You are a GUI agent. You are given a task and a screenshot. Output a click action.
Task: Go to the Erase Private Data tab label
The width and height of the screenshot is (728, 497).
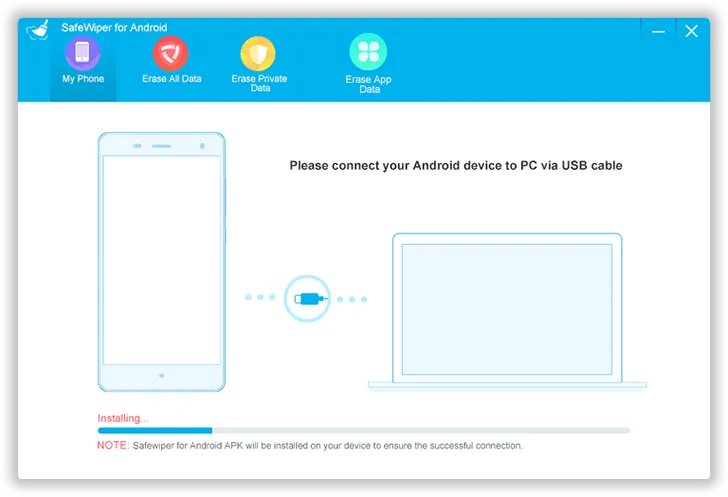click(259, 83)
